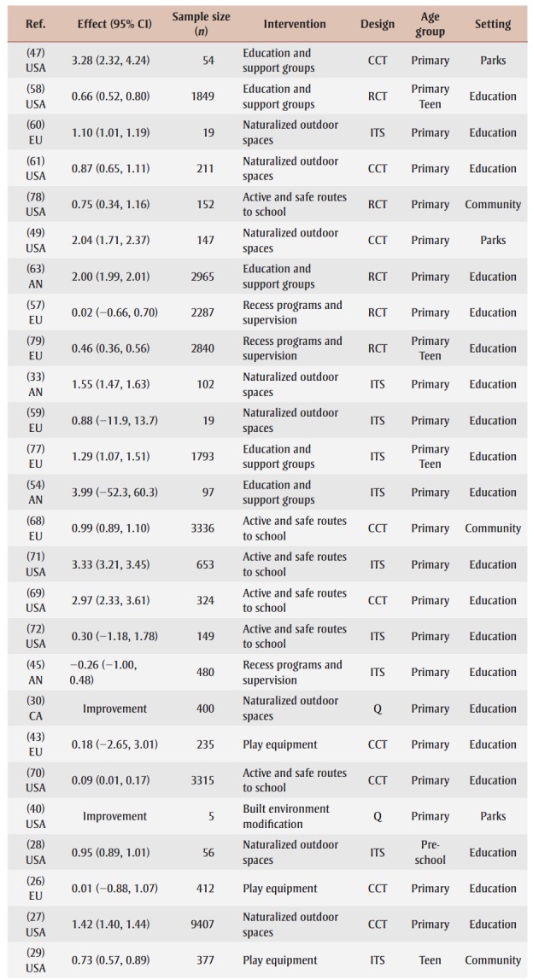Viewport: 533px width, 980px height.
Task: Open reference (63) AN
Action: pos(35,277)
